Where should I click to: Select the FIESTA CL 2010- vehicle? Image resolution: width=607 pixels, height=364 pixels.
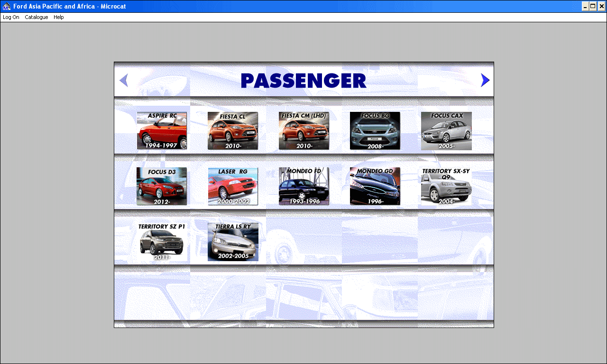pyautogui.click(x=233, y=131)
